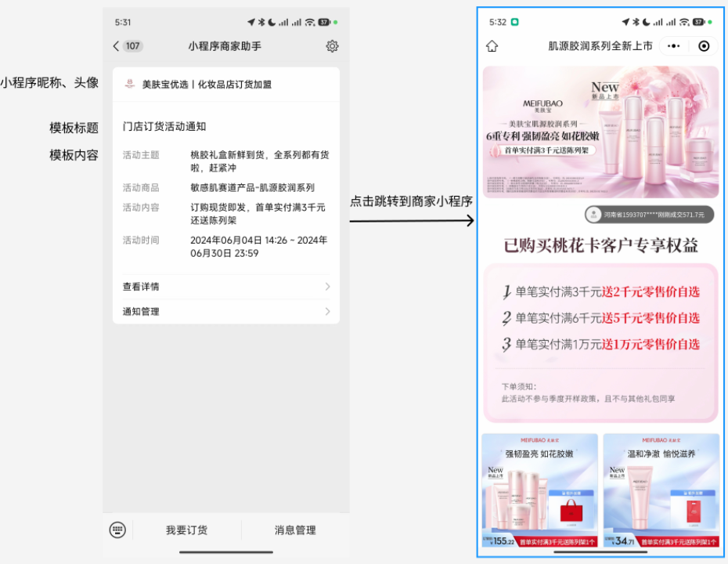Open the 我要订货 bottom menu
This screenshot has height=564, width=728.
186,530
